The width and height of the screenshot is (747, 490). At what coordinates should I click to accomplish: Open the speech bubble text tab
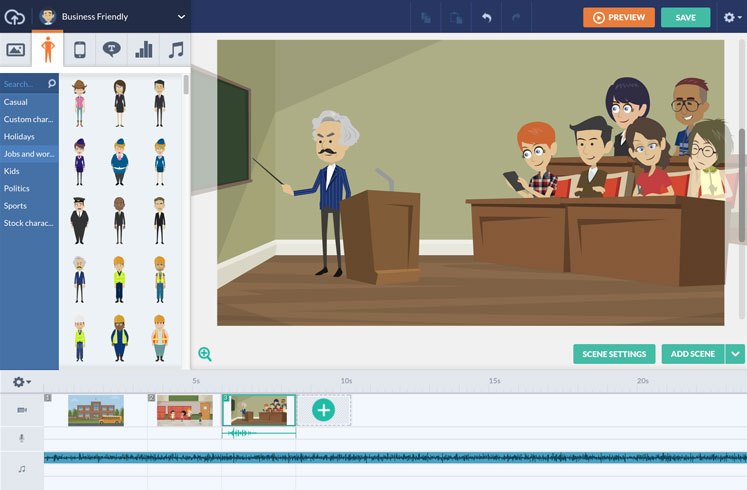tap(111, 50)
